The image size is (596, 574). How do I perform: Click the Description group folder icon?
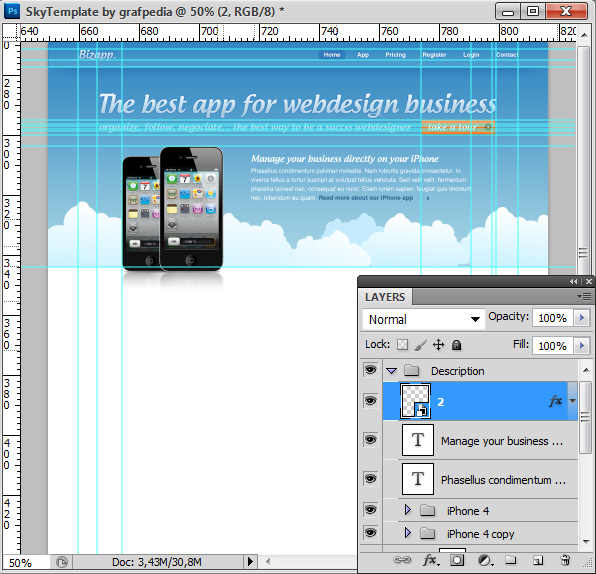412,370
